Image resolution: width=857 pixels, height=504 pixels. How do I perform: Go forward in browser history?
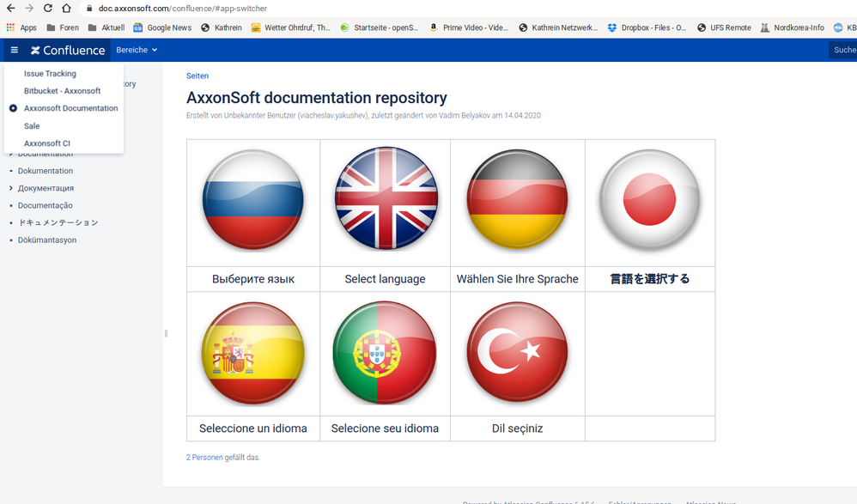point(29,9)
